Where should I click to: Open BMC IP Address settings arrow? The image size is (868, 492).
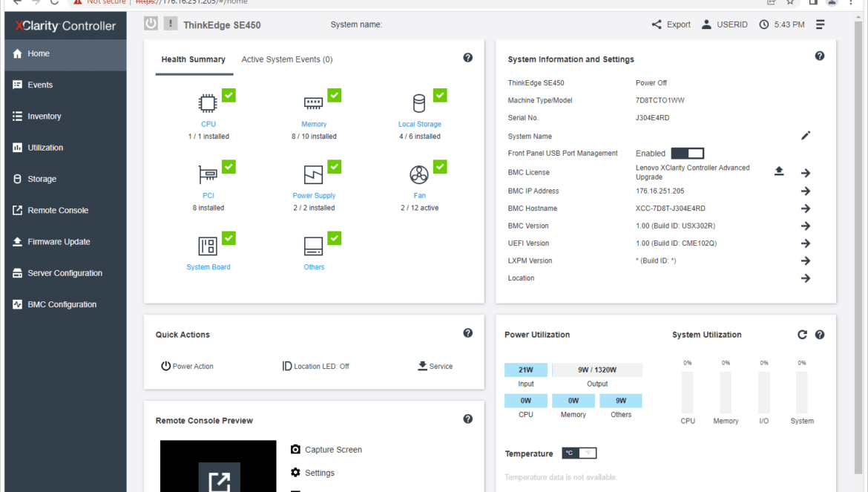coord(806,191)
